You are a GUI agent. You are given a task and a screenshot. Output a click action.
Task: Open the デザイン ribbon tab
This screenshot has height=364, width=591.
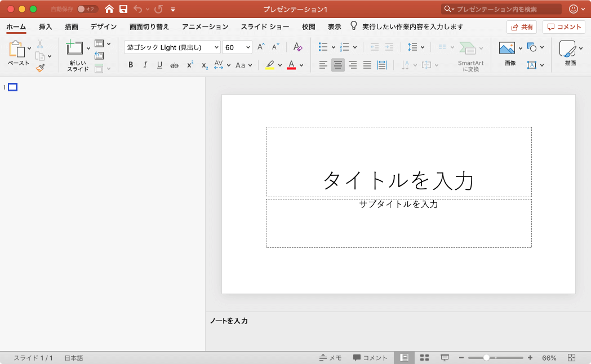[x=104, y=26]
